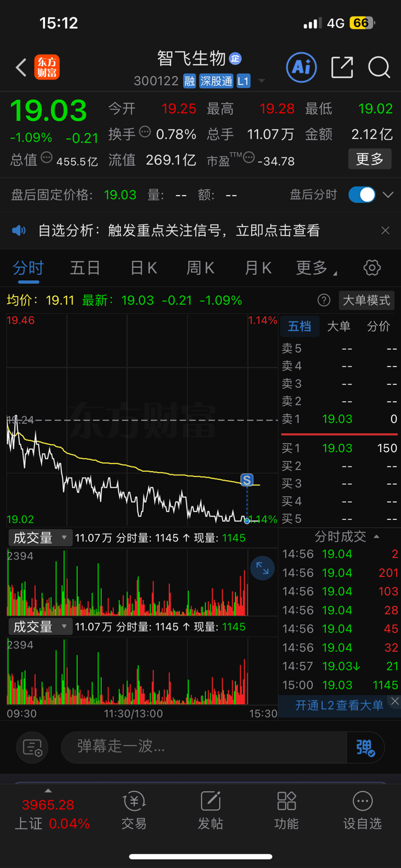Open the 东方财富 logo icon
This screenshot has width=401, height=868.
pos(47,67)
